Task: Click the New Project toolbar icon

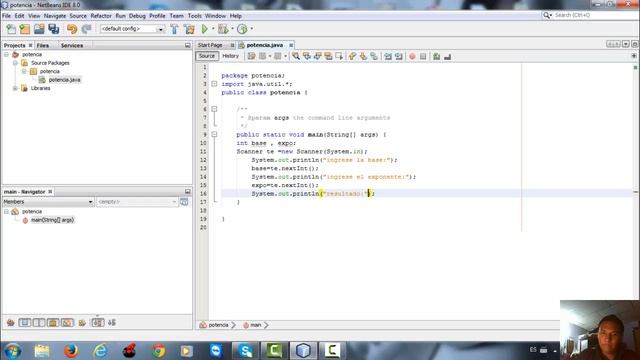Action: [25, 29]
